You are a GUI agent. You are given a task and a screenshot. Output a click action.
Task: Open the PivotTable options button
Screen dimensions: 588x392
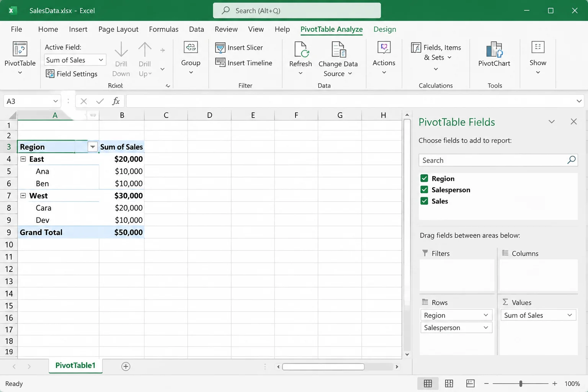pos(20,57)
